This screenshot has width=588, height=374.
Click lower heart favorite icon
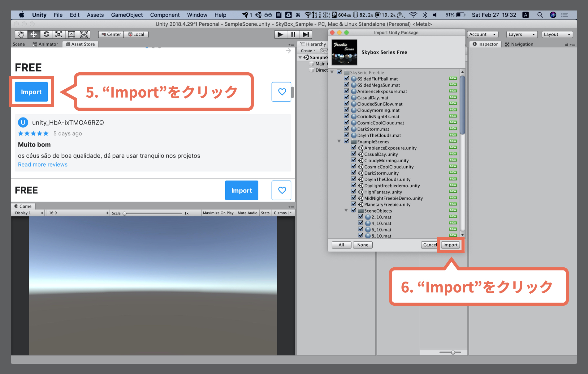[x=282, y=190]
